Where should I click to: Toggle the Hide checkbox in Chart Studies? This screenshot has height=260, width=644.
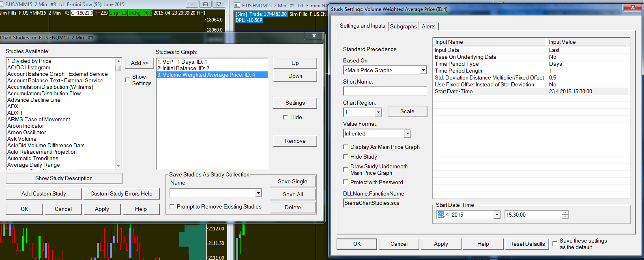tap(286, 117)
